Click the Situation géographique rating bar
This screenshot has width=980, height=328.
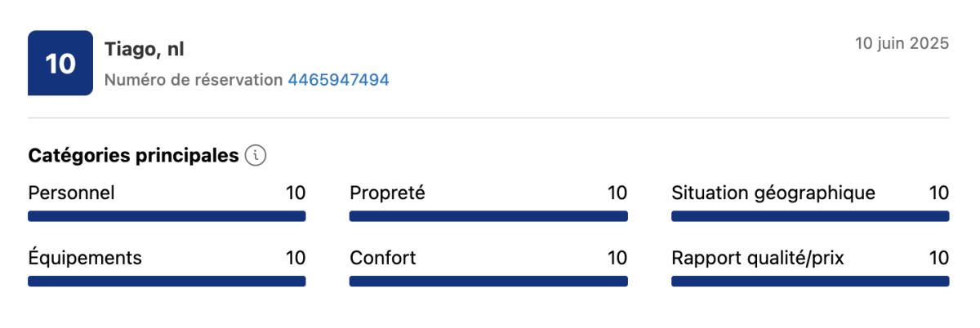pyautogui.click(x=810, y=216)
